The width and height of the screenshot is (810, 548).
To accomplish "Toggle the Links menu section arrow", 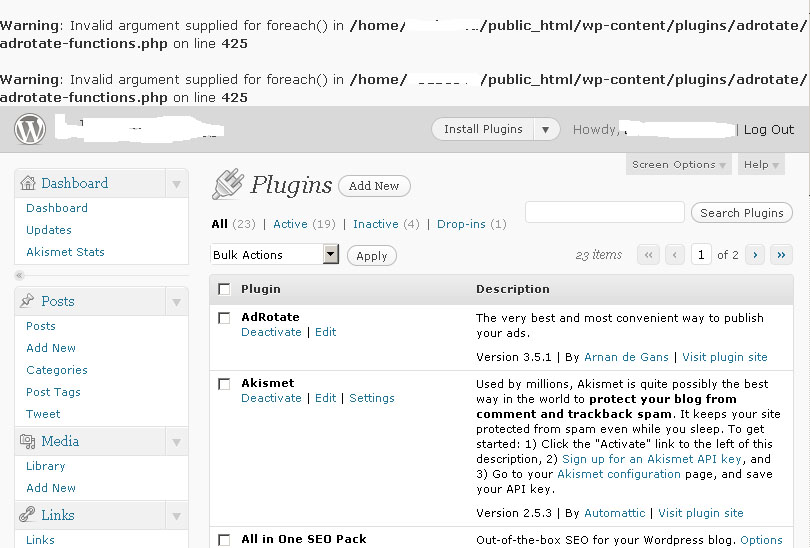I will pyautogui.click(x=176, y=516).
